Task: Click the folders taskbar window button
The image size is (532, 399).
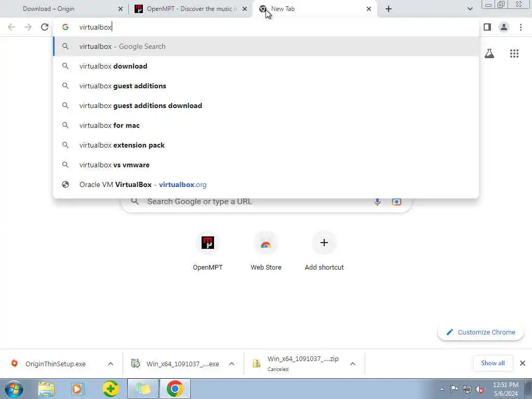Action: point(143,389)
